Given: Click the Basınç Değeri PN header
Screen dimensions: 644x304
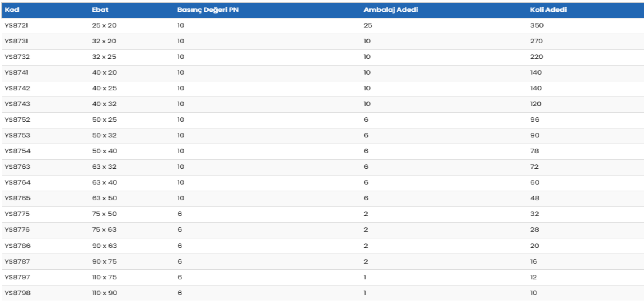Looking at the screenshot, I should click(x=208, y=10).
